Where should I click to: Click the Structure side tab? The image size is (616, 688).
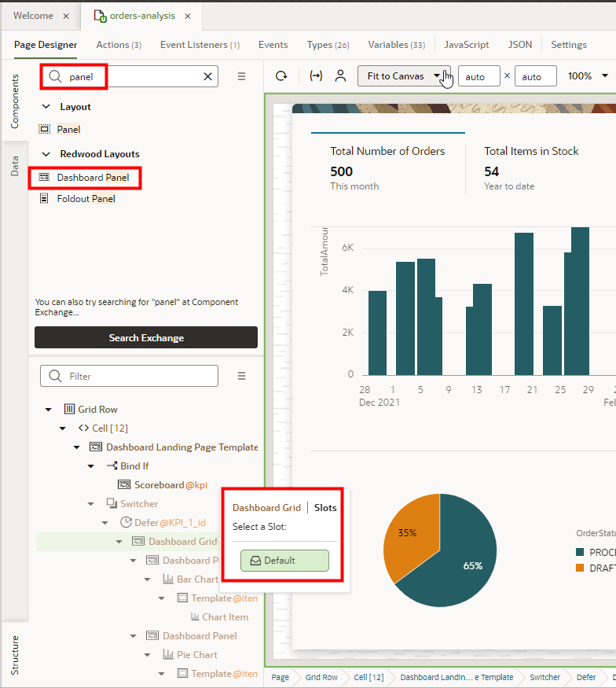coord(15,655)
